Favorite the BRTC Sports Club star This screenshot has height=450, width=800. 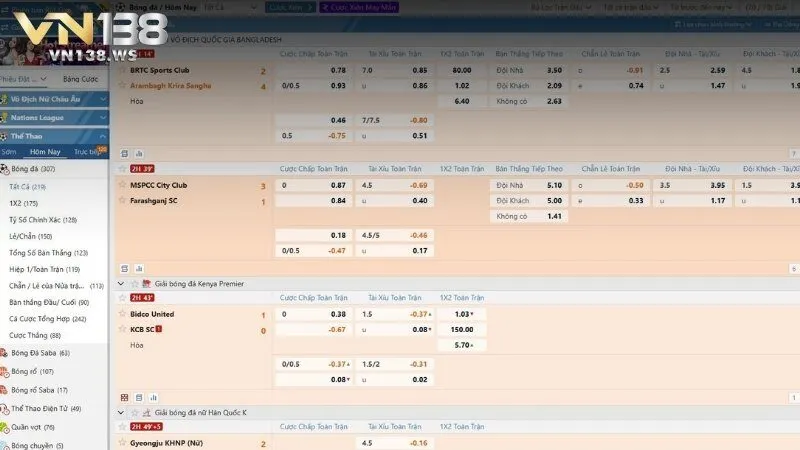[x=123, y=71]
